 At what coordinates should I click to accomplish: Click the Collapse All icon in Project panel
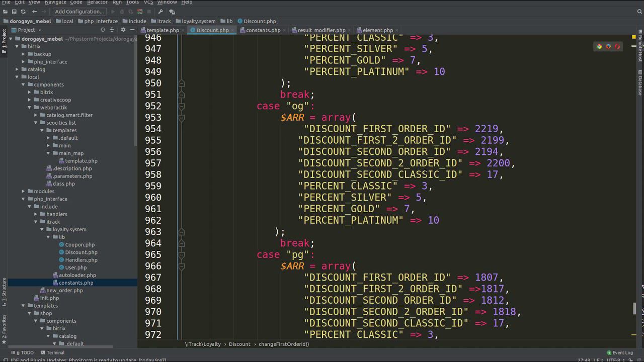tap(113, 30)
